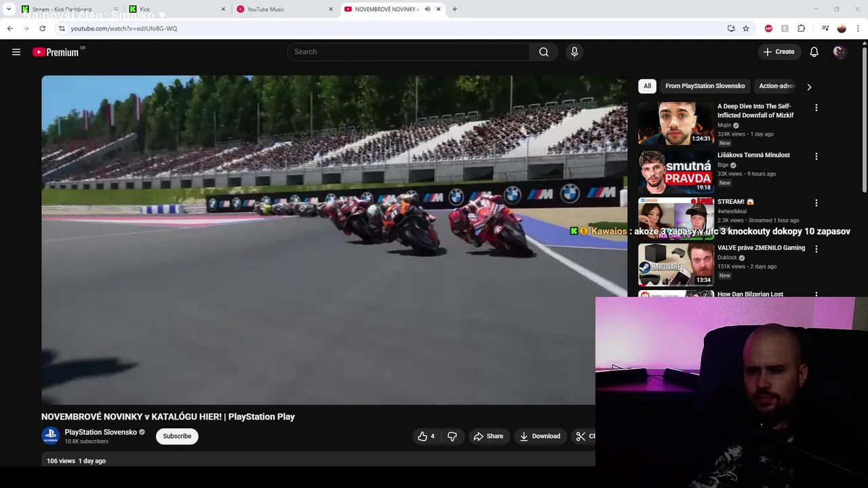
Task: Click the search magnifier button
Action: click(x=544, y=52)
